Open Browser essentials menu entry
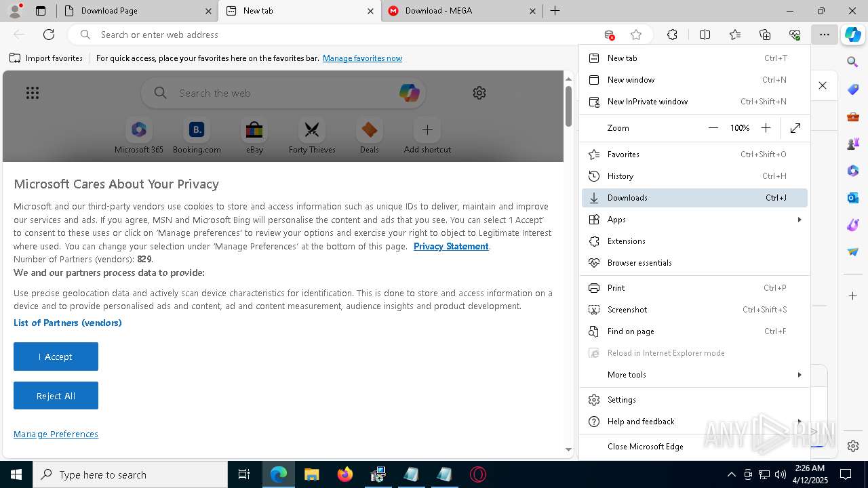 (694, 263)
